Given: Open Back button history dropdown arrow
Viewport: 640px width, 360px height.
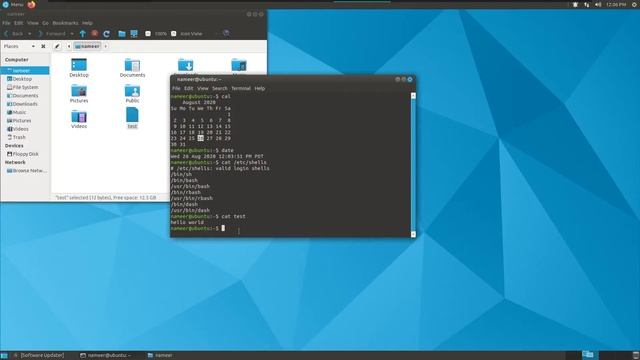Looking at the screenshot, I should [29, 33].
